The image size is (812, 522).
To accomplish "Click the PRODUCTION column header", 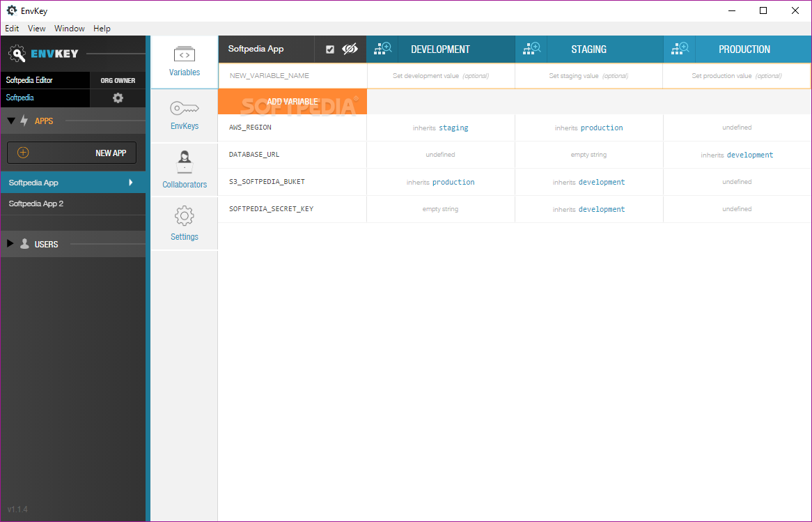I will tap(744, 49).
